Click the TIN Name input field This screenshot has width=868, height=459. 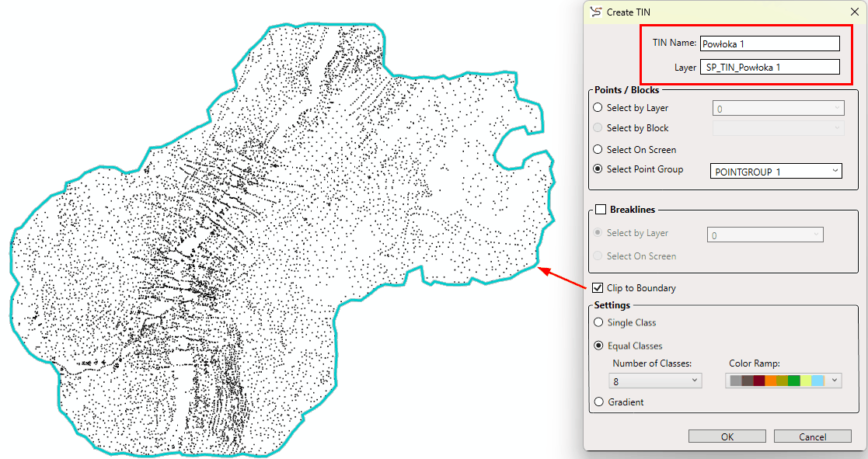coord(769,43)
